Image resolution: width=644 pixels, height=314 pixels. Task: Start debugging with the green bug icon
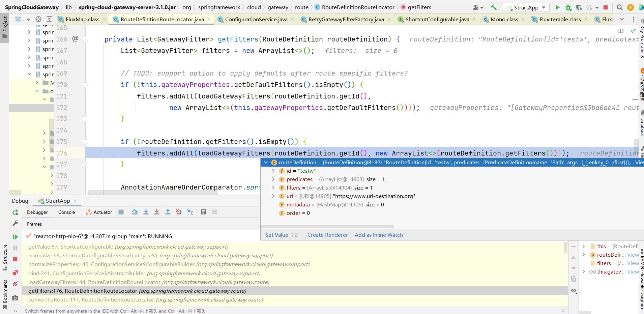coord(568,7)
